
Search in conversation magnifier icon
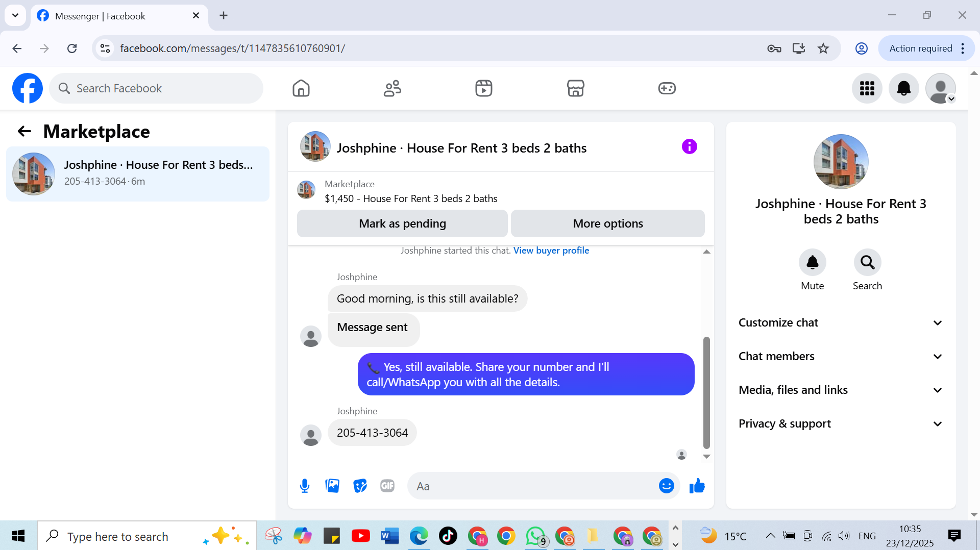coord(868,262)
